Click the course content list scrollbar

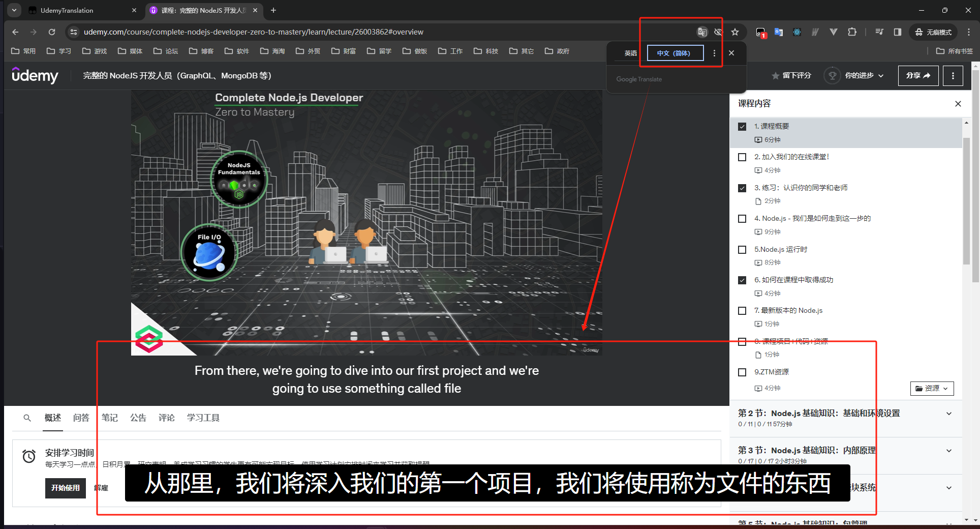coord(966,201)
